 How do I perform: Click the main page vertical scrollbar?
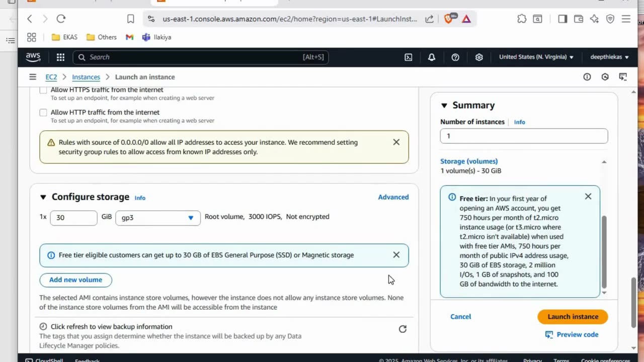point(633,302)
